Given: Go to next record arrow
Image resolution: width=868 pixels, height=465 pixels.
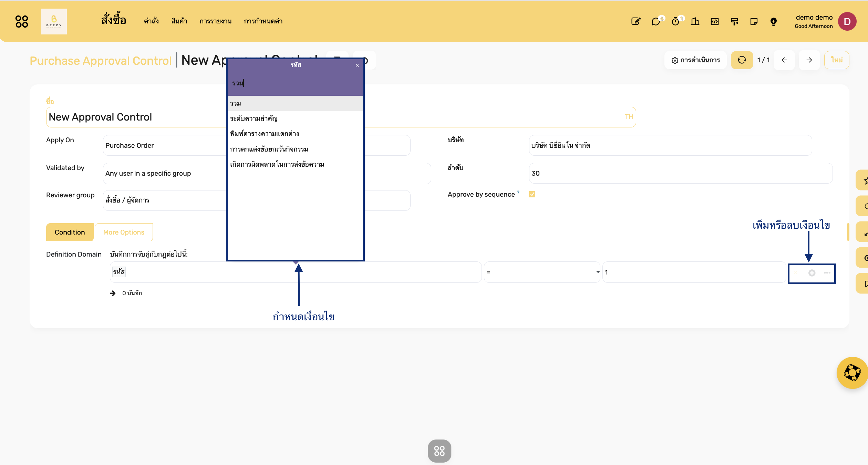Looking at the screenshot, I should [x=809, y=60].
